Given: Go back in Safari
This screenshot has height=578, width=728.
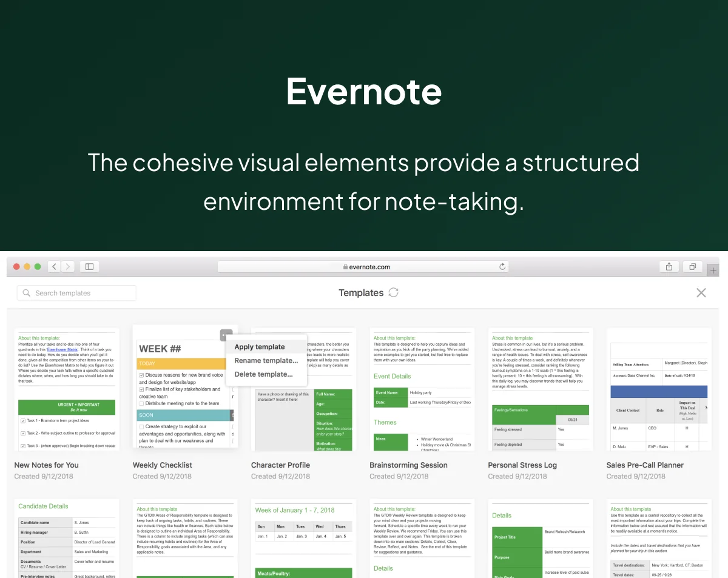Looking at the screenshot, I should tap(54, 266).
